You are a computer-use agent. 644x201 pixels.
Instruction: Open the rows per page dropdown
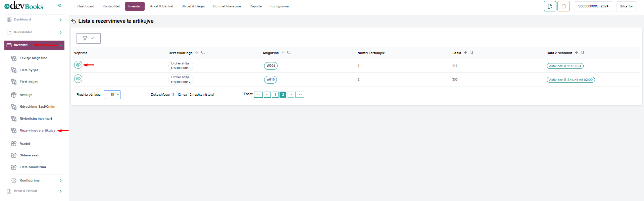point(112,95)
